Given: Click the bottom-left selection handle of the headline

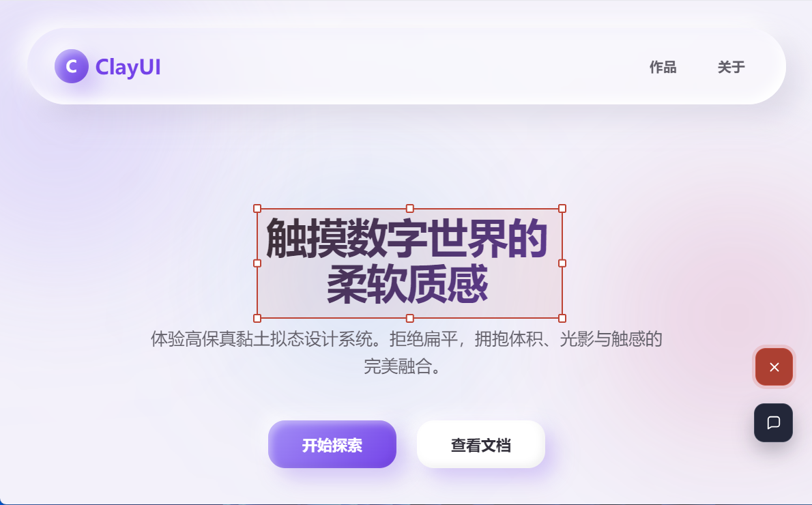Looking at the screenshot, I should coord(257,318).
